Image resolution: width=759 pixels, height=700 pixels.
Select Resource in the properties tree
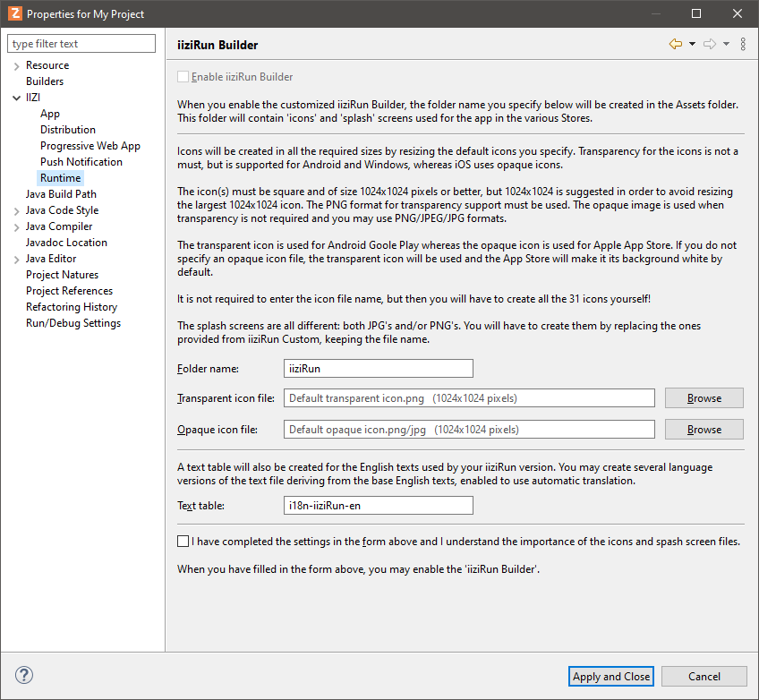pos(47,65)
